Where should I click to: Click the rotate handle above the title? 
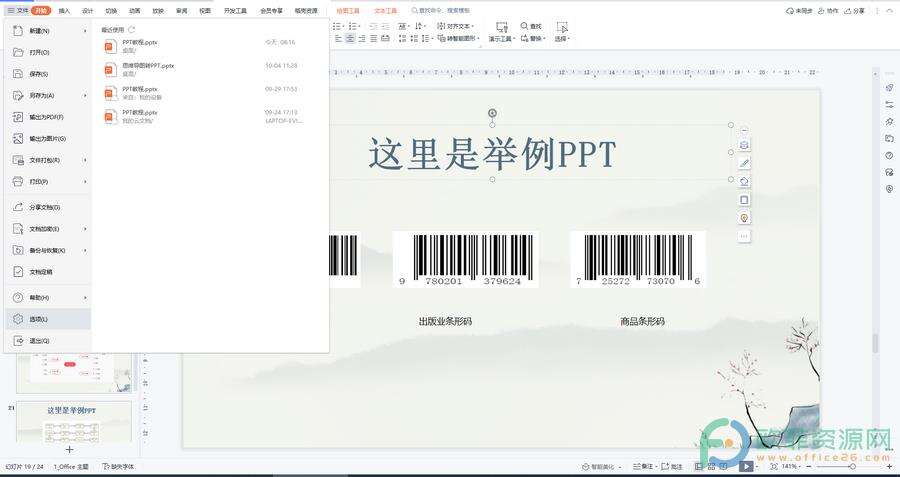point(492,113)
